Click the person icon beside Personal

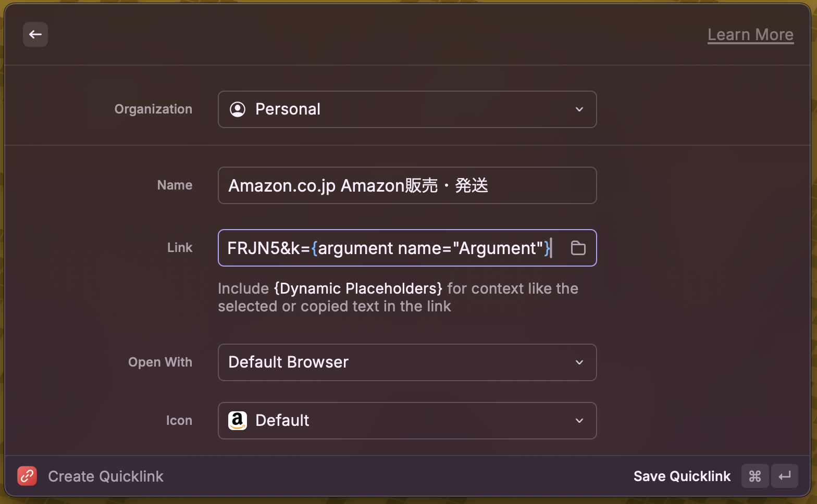238,109
